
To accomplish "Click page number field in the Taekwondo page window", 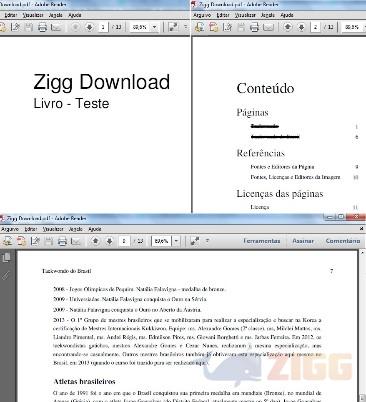I will click(124, 241).
